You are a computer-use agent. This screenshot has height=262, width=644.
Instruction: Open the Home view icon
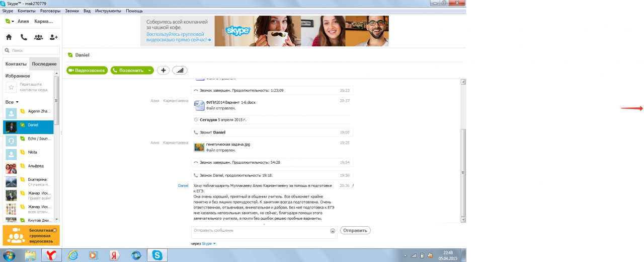9,37
